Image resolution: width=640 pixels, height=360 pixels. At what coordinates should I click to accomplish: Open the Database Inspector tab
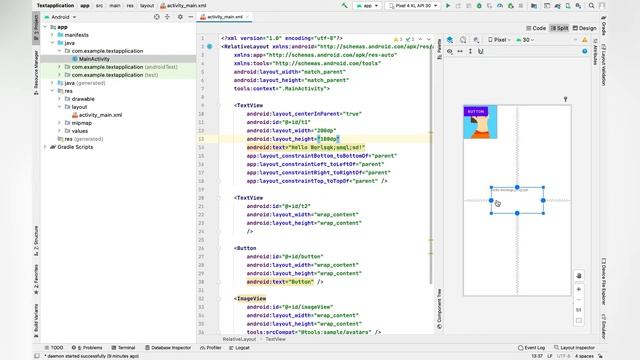pyautogui.click(x=168, y=348)
